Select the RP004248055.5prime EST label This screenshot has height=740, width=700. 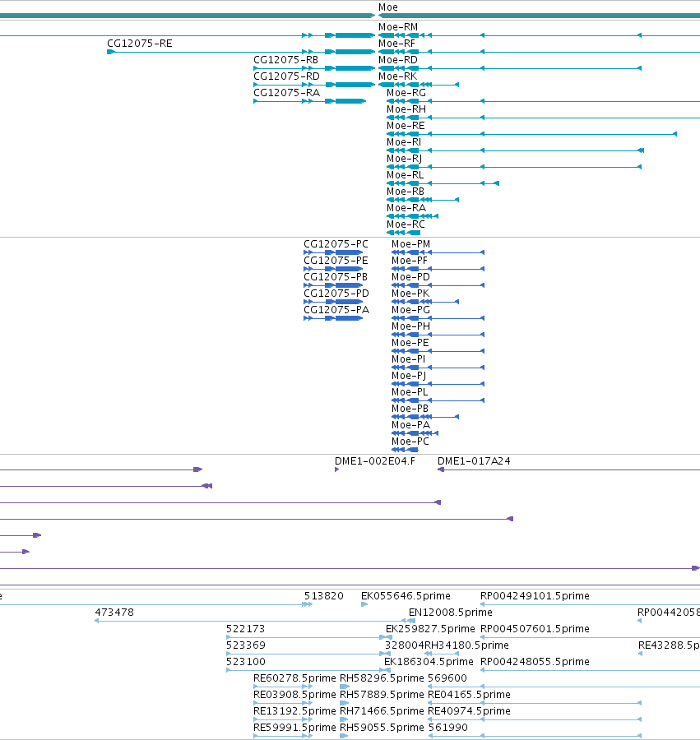pos(535,662)
